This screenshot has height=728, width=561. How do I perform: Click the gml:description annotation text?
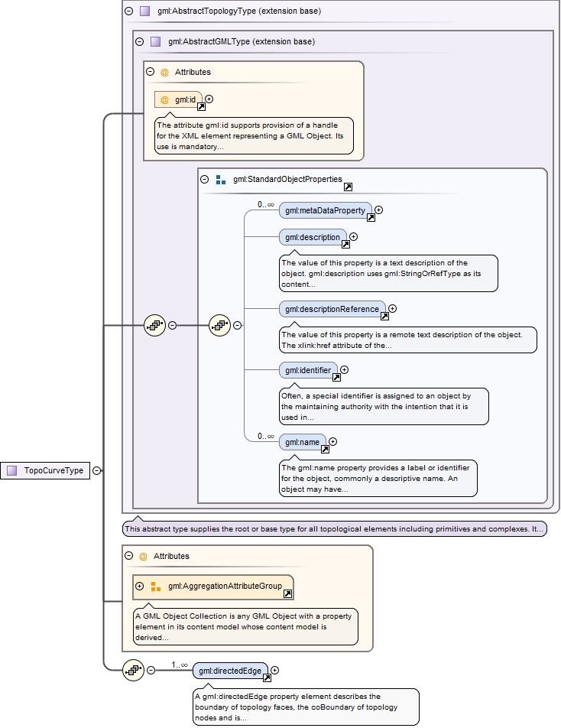(388, 274)
